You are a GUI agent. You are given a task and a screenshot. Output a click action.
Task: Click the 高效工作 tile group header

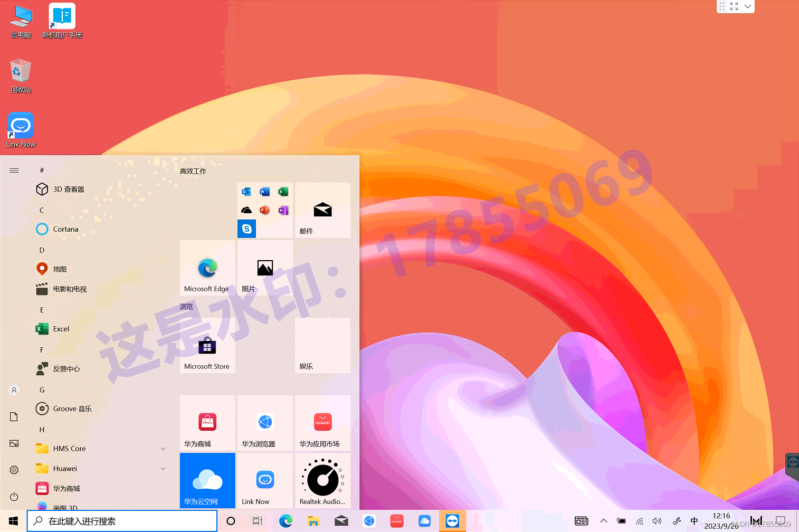click(193, 171)
